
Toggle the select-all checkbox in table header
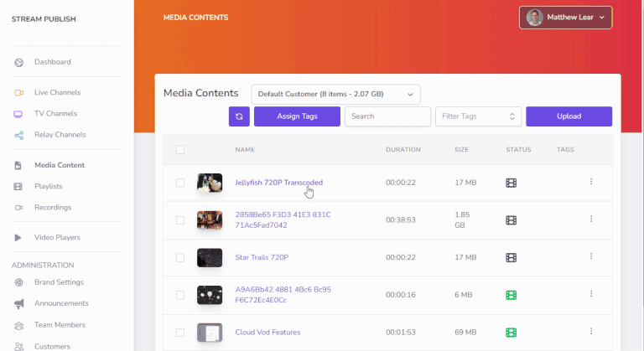click(x=180, y=150)
